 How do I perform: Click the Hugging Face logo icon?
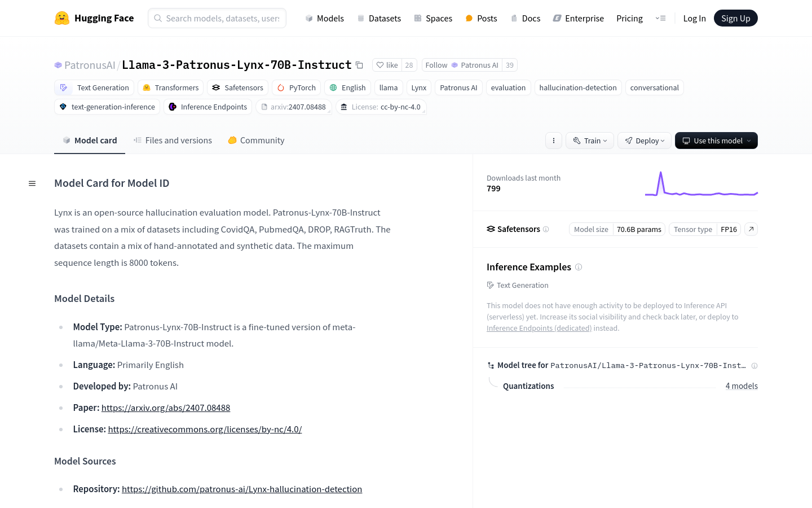pos(62,18)
